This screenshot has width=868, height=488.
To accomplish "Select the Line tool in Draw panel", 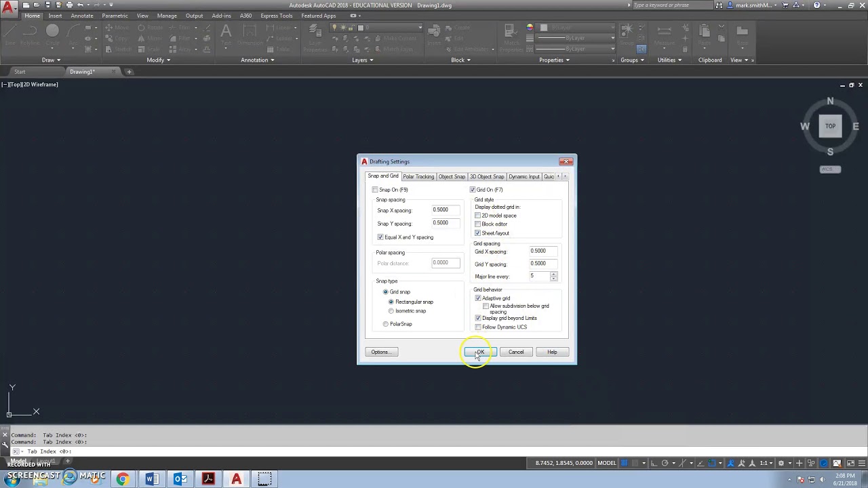I will click(10, 35).
